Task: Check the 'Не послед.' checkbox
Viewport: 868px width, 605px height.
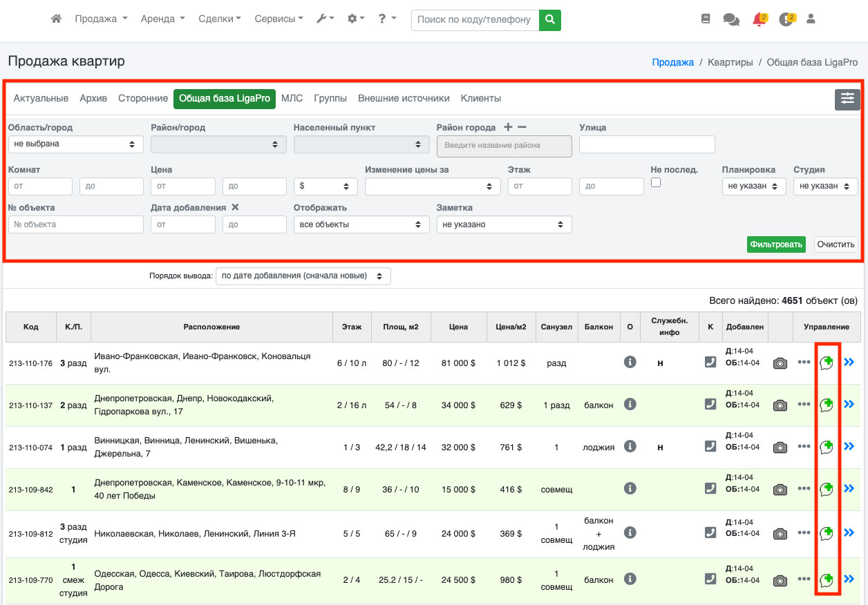Action: click(x=656, y=182)
